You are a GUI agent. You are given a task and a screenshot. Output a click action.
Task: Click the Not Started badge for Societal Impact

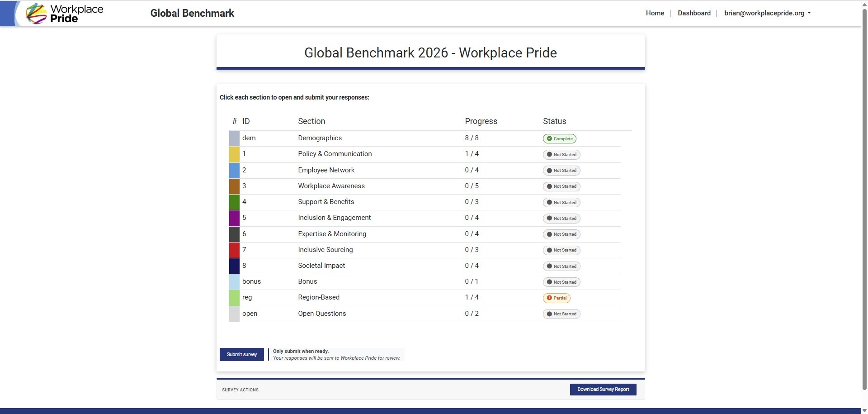tap(561, 266)
